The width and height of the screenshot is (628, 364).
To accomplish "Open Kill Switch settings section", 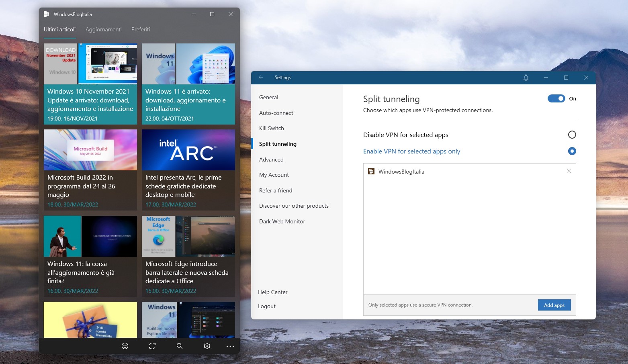I will pyautogui.click(x=272, y=128).
